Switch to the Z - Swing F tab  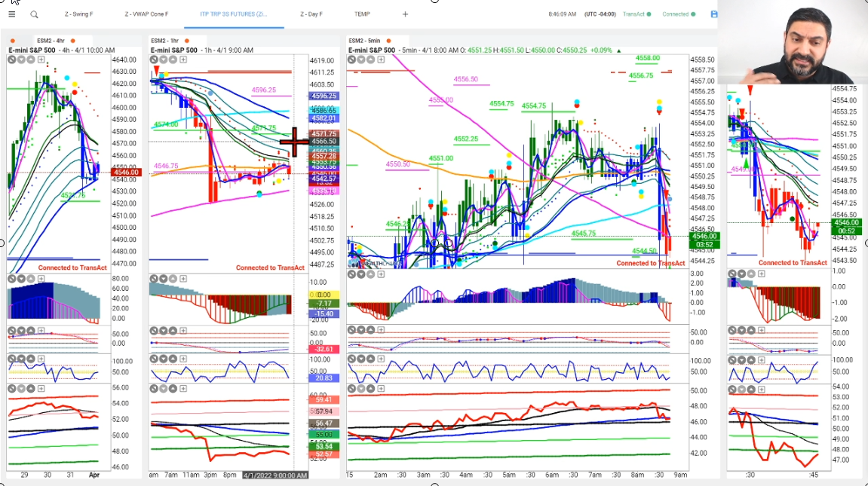78,14
